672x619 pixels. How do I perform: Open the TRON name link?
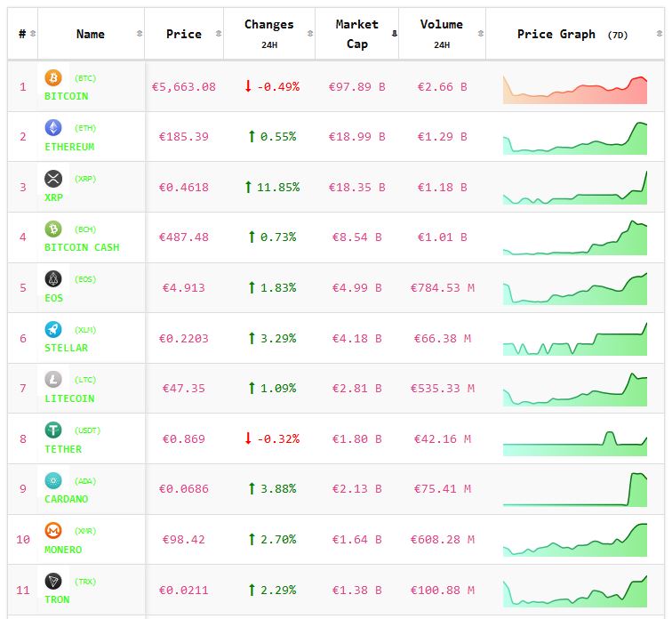coord(57,599)
